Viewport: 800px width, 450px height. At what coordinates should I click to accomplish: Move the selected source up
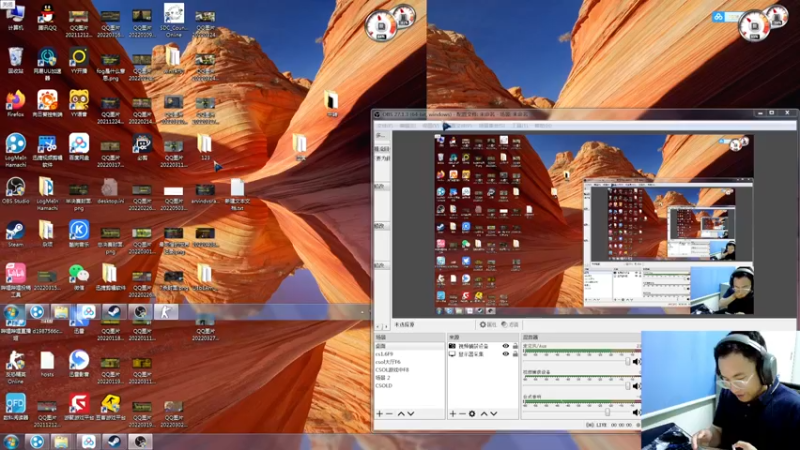[x=484, y=413]
